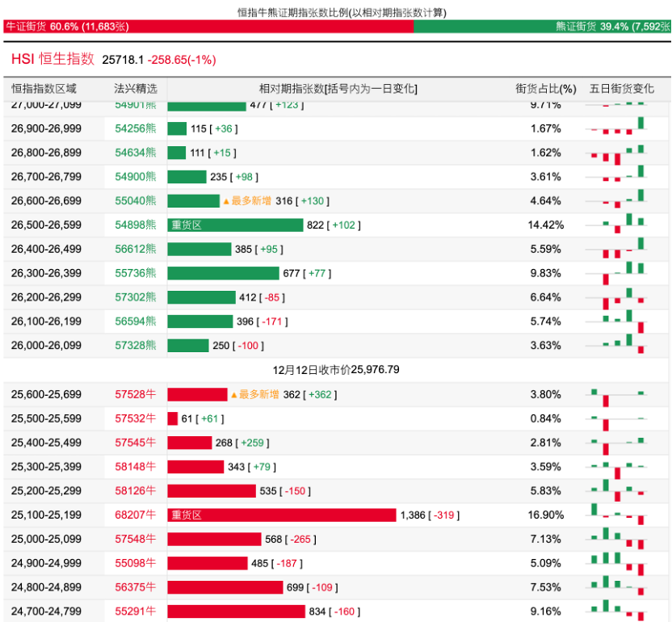
Task: Click the 12月12日收市价 divider row
Action: 336,370
